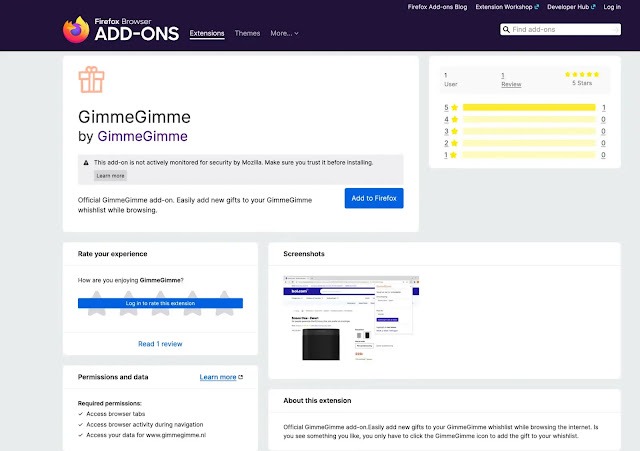Screen dimensions: 640x451
Task: Click Learn more in security notice
Action: [x=110, y=176]
